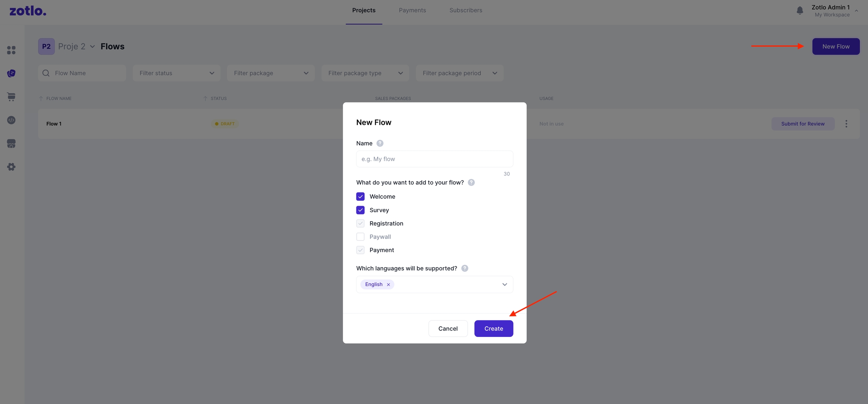Screen dimensions: 868x404
Task: Click the help icon next to Name
Action: (380, 143)
